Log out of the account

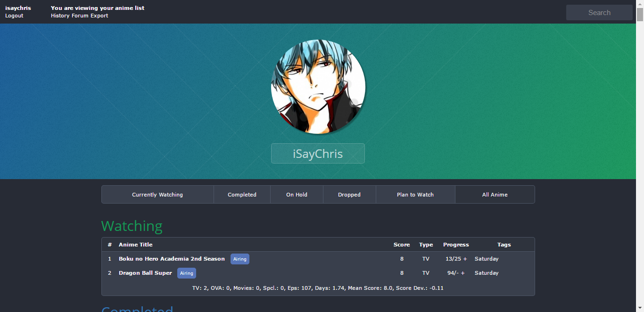pos(14,16)
